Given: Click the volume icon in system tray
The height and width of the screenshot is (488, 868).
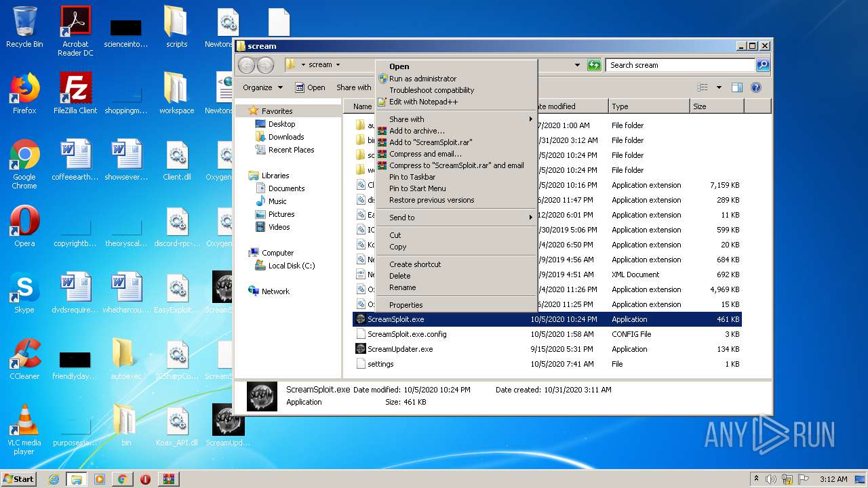Looking at the screenshot, I should (770, 479).
